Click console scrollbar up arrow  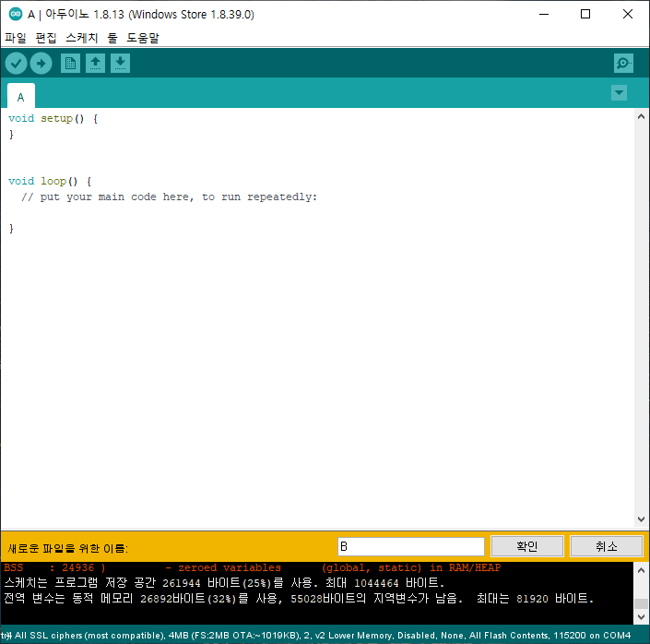pyautogui.click(x=641, y=570)
